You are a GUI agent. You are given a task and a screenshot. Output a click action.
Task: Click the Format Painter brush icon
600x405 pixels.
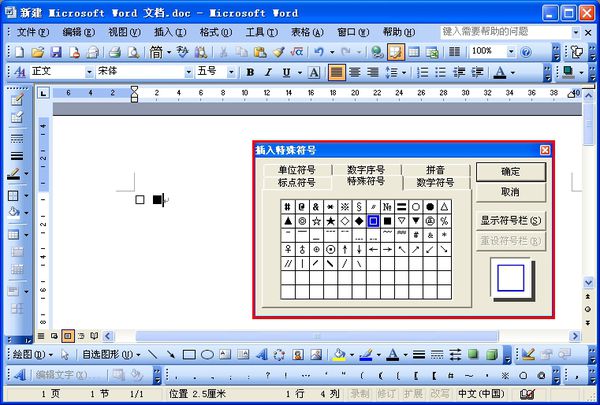pyautogui.click(x=278, y=52)
